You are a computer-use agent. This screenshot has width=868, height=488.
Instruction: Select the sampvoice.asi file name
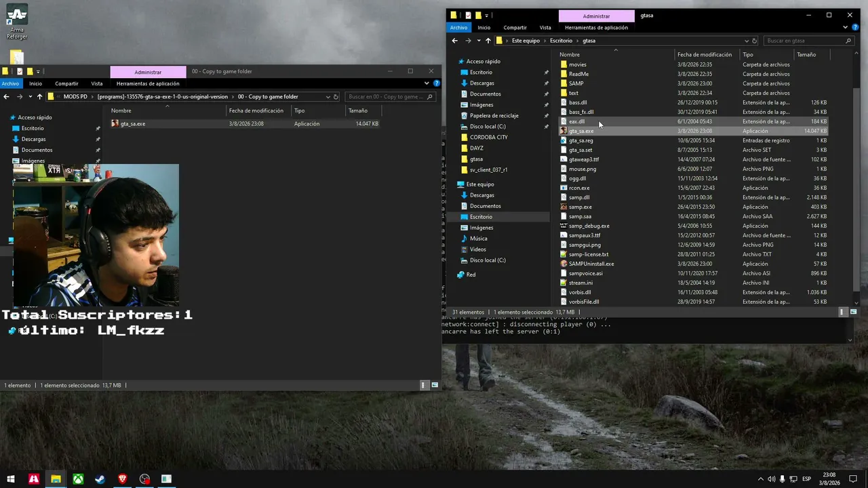coord(586,273)
